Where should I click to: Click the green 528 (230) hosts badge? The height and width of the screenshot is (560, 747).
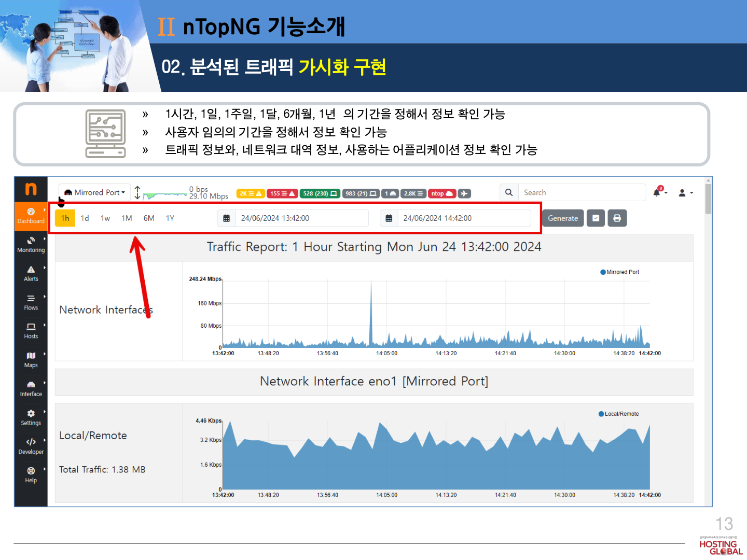pos(320,193)
